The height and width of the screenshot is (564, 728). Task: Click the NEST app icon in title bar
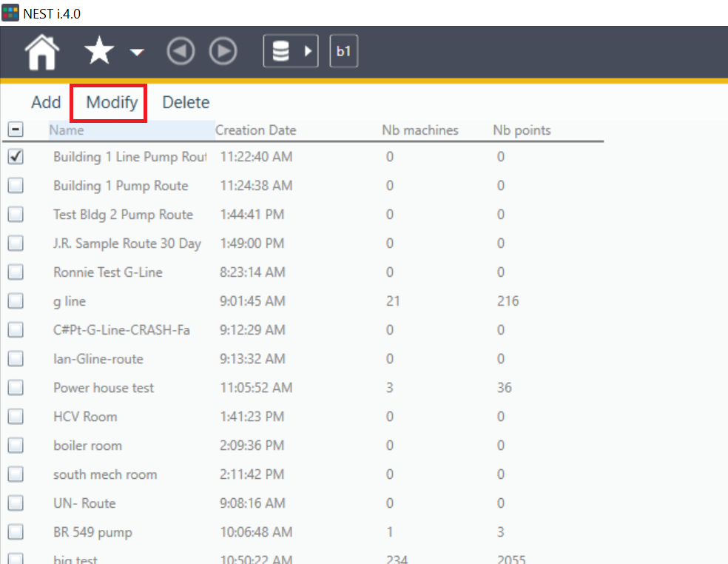click(10, 13)
